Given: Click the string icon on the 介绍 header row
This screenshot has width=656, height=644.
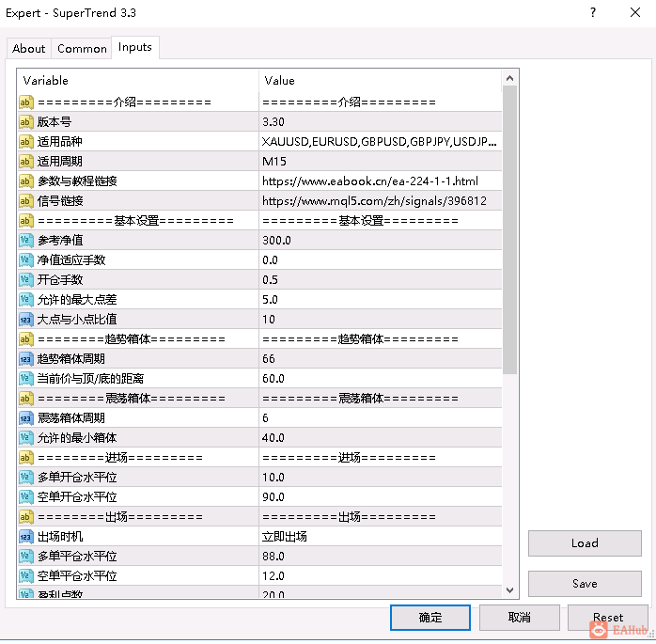Looking at the screenshot, I should click(x=25, y=102).
